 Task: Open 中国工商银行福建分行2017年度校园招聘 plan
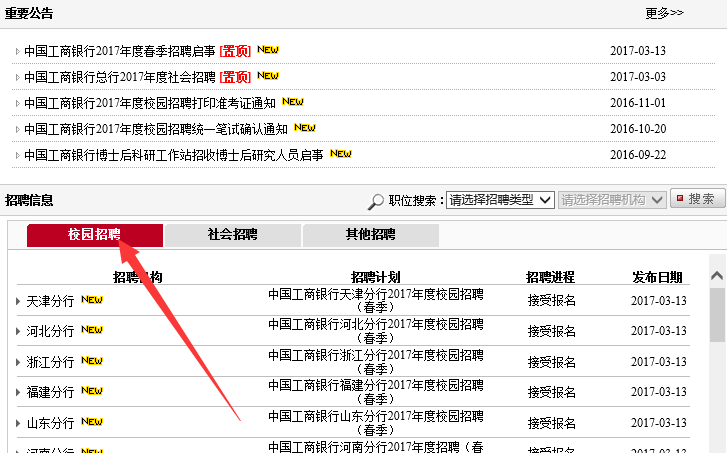[x=376, y=392]
